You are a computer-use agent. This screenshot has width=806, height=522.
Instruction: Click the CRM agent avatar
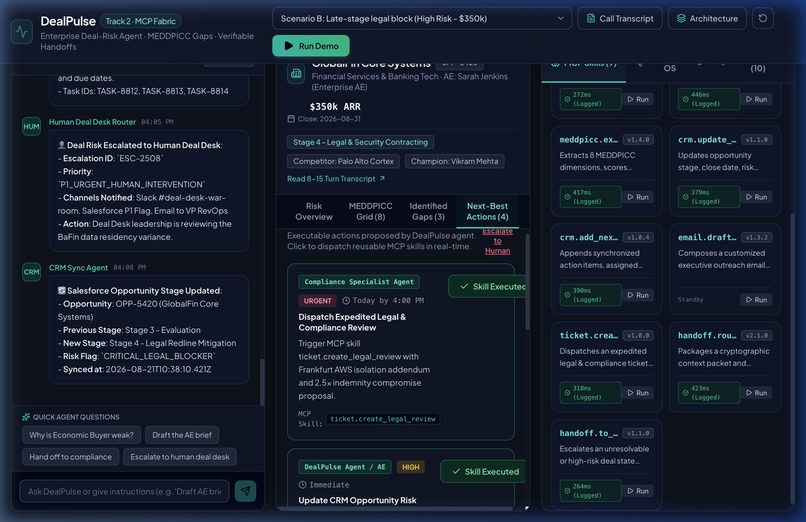tap(31, 272)
